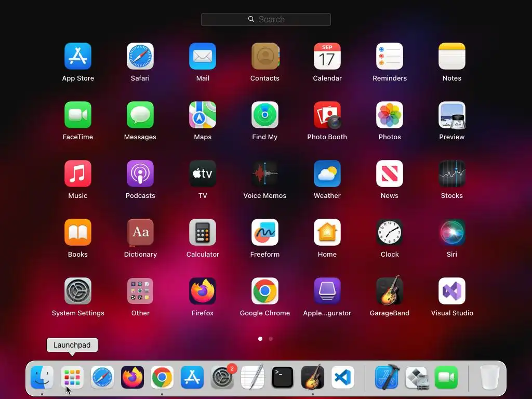Open Photo Booth
Image resolution: width=532 pixels, height=399 pixels.
pos(327,115)
